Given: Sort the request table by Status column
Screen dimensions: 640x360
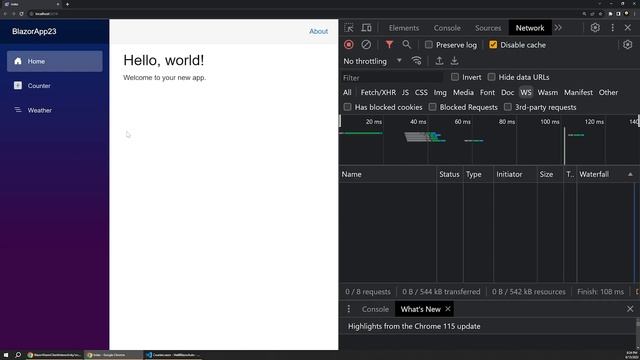Looking at the screenshot, I should (449, 174).
